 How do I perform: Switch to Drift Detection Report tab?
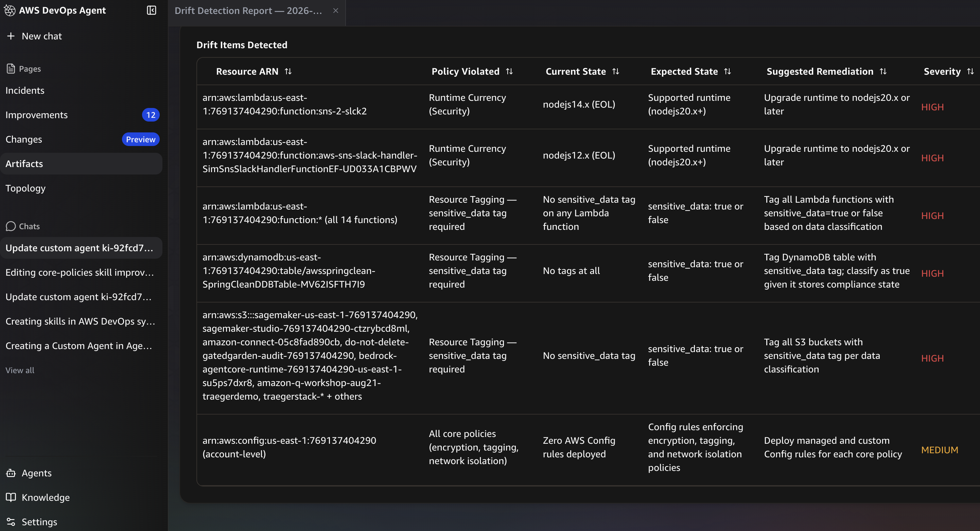tap(248, 11)
